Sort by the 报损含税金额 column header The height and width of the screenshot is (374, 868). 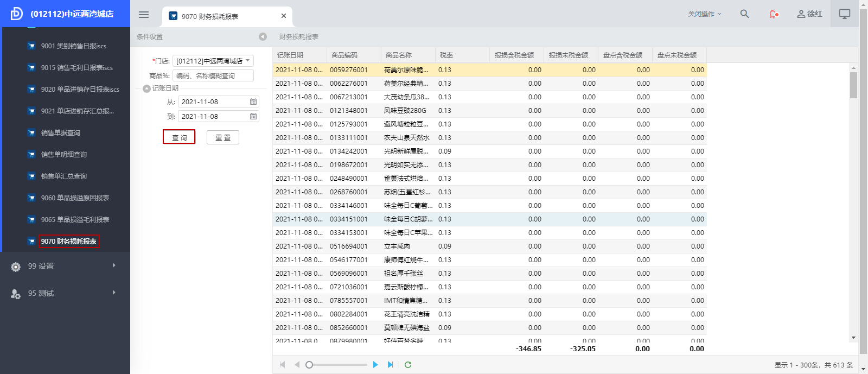[x=517, y=55]
